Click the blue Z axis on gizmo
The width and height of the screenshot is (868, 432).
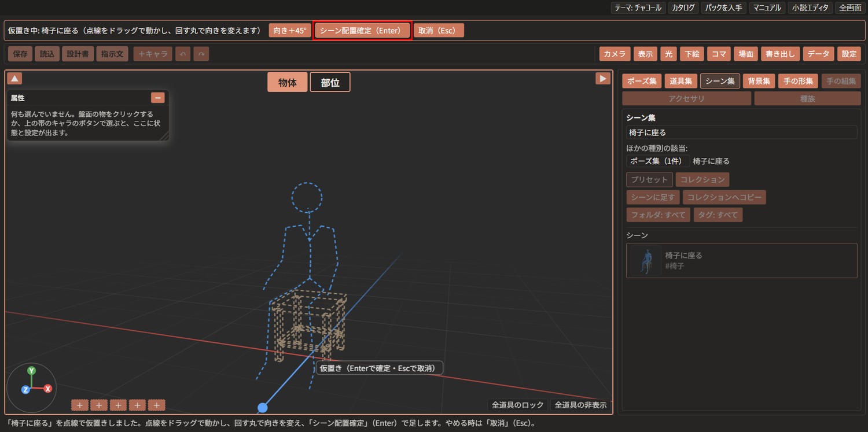pos(25,390)
